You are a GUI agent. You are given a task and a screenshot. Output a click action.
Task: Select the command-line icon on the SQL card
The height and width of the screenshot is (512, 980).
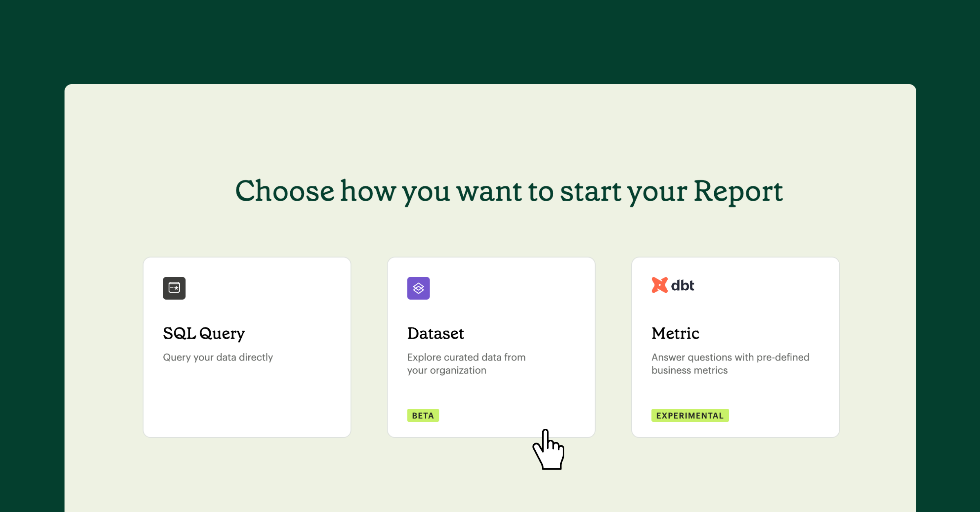(174, 288)
